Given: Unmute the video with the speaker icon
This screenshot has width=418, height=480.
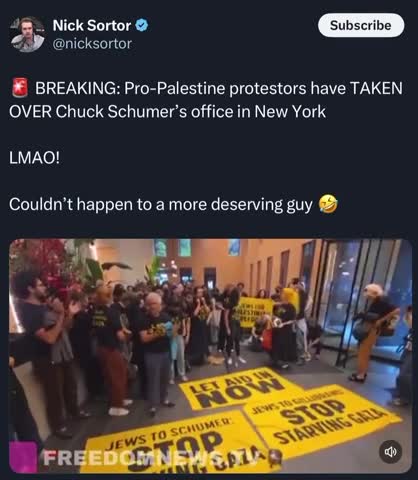Looking at the screenshot, I should click(390, 452).
